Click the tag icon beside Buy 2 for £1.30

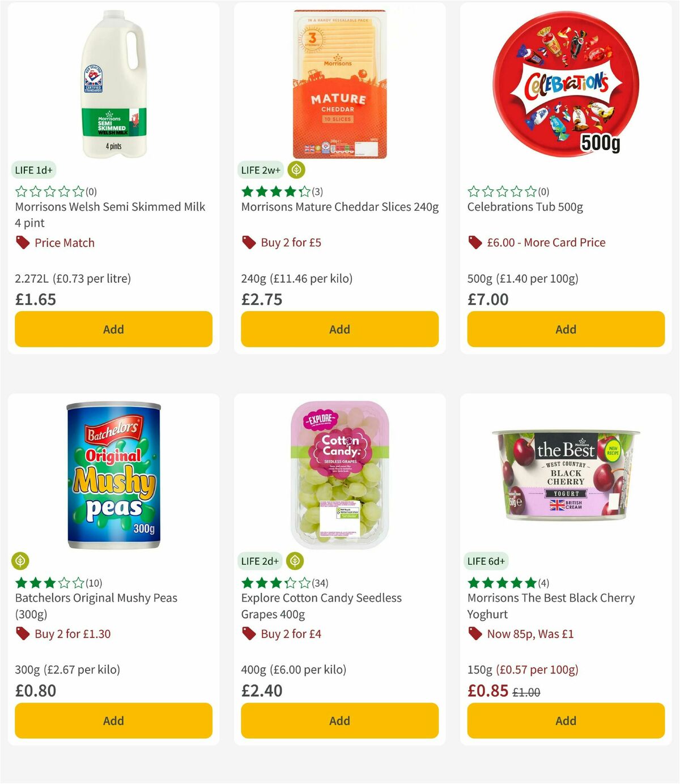(22, 634)
